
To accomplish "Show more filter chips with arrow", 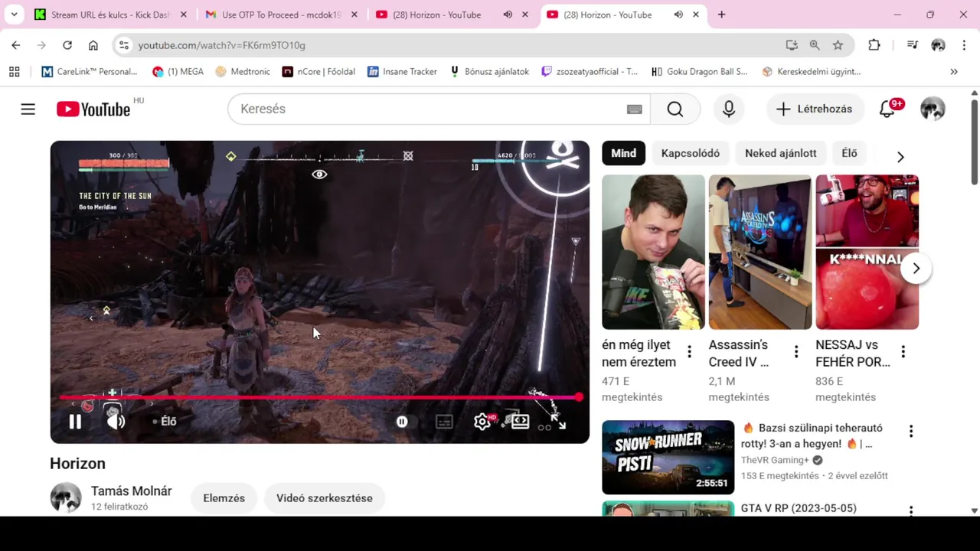I will tap(900, 157).
